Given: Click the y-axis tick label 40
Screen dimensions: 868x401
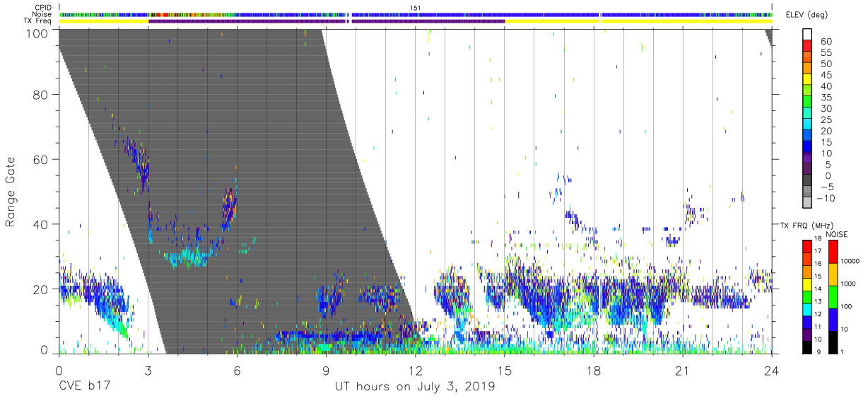Looking at the screenshot, I should click(x=40, y=224).
